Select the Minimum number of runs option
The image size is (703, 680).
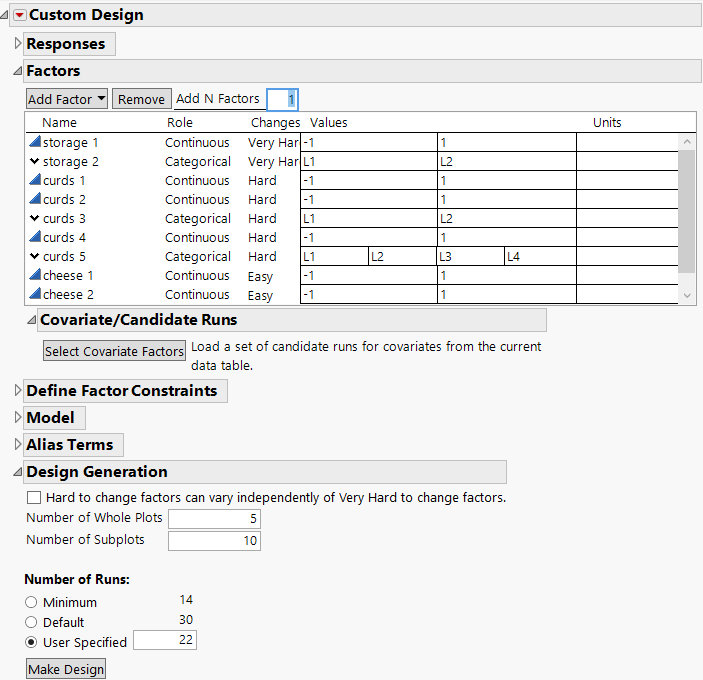pyautogui.click(x=32, y=602)
